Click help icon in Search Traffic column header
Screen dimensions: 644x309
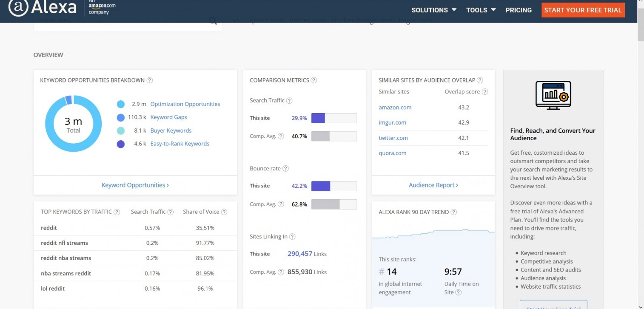coord(171,212)
